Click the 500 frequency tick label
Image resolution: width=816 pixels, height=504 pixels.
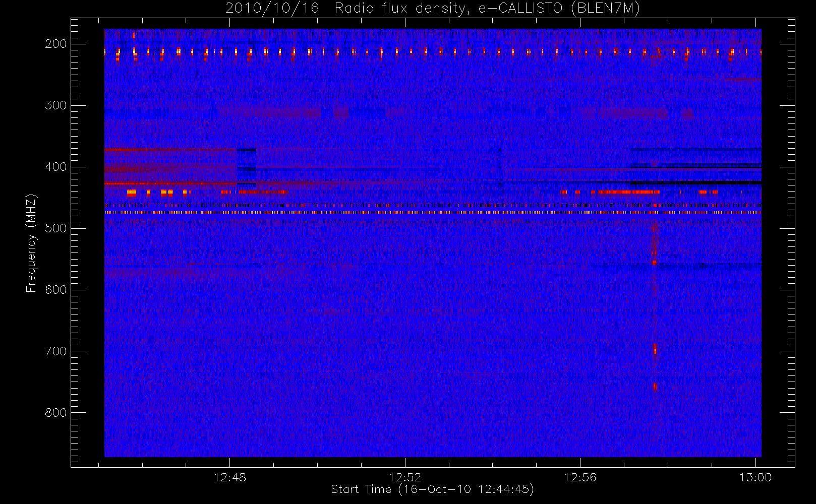56,228
